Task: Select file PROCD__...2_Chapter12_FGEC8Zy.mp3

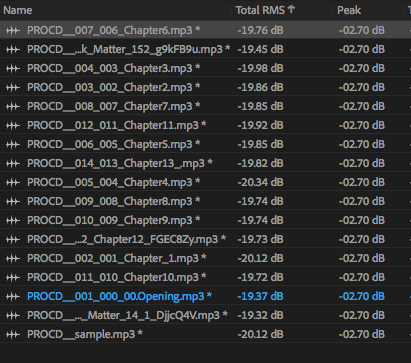Action: (x=127, y=239)
